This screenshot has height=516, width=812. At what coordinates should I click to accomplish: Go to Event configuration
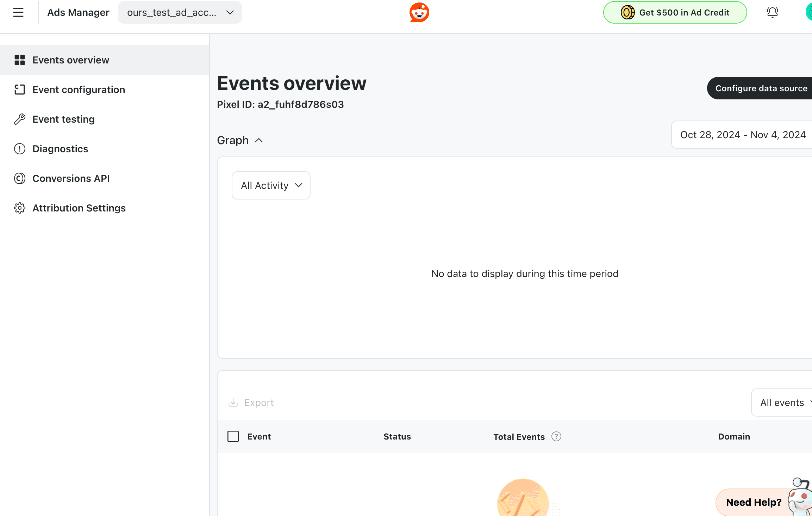[x=79, y=90]
